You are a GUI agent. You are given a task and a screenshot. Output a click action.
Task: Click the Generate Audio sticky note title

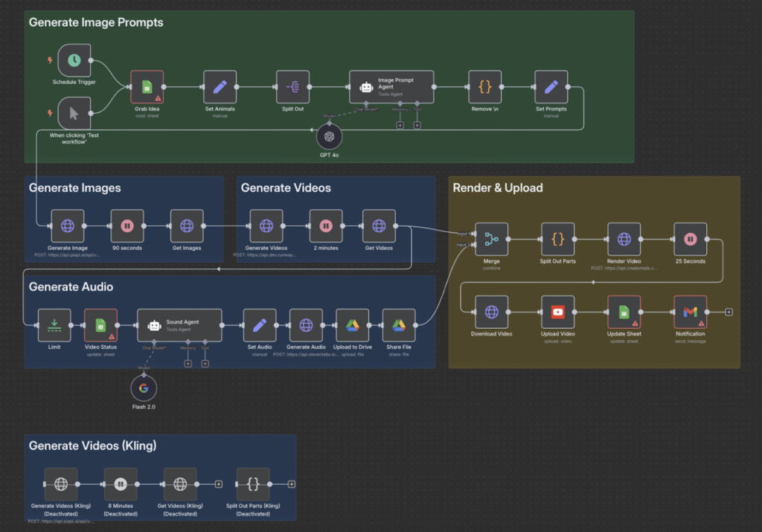(71, 286)
